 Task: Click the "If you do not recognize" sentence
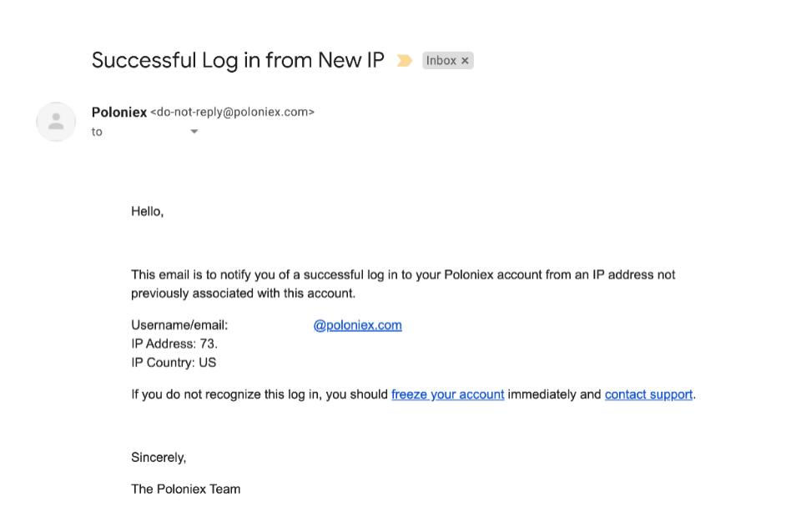(414, 394)
